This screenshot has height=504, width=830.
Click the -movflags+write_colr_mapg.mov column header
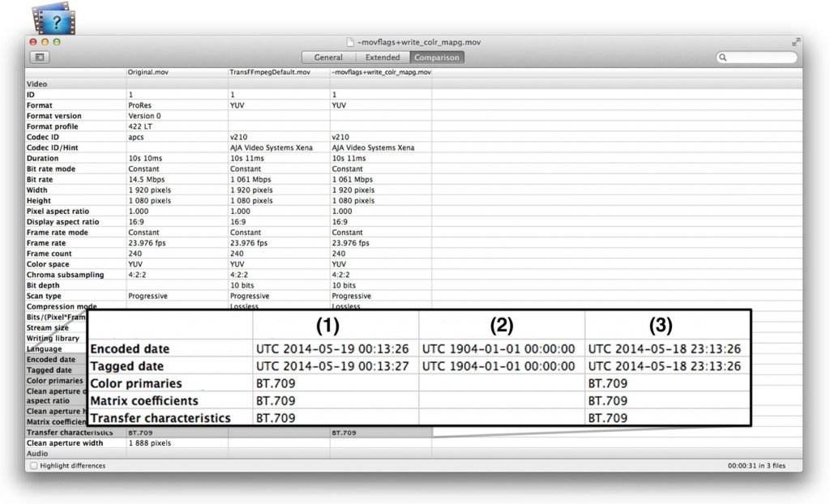click(381, 72)
